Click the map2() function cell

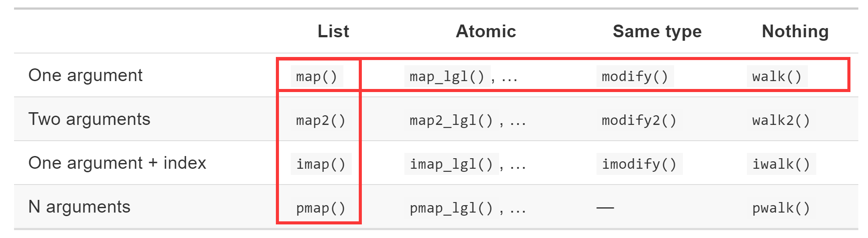point(321,121)
